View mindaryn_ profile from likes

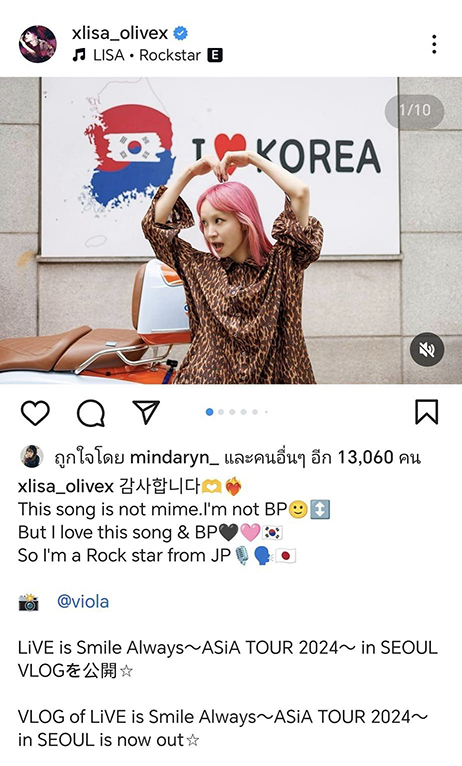click(x=174, y=458)
